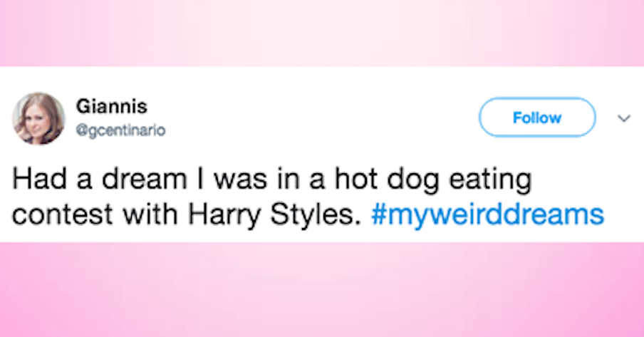Click the word "with" in the tweet
Image resolution: width=644 pixels, height=337 pixels.
point(137,214)
